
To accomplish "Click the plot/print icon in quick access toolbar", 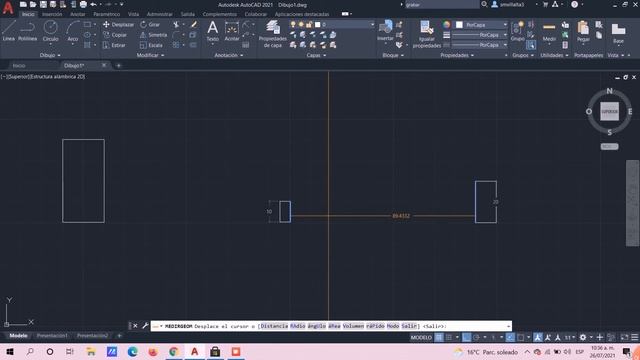I will click(x=83, y=4).
